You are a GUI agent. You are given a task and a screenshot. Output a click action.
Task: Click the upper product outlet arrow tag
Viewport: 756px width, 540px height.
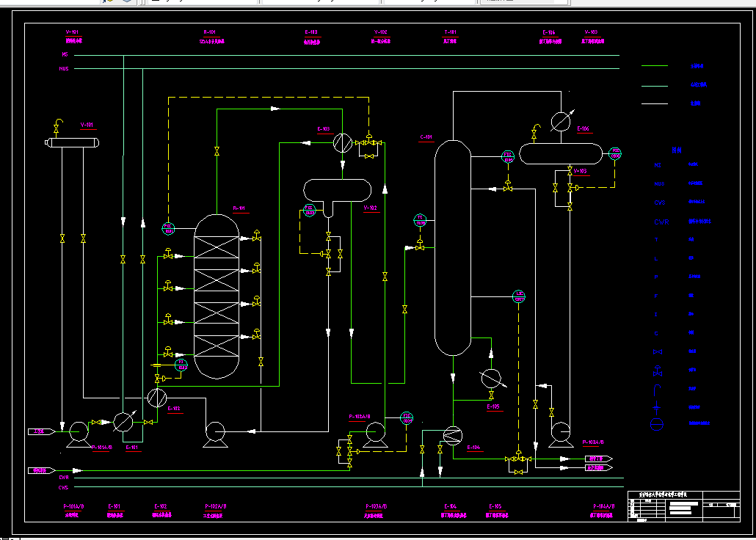[x=599, y=459]
